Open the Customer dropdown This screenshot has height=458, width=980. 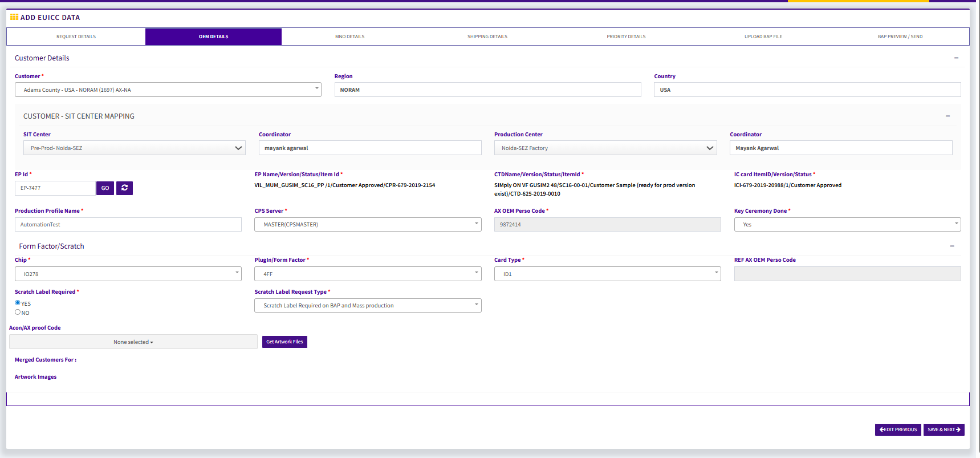[x=168, y=90]
